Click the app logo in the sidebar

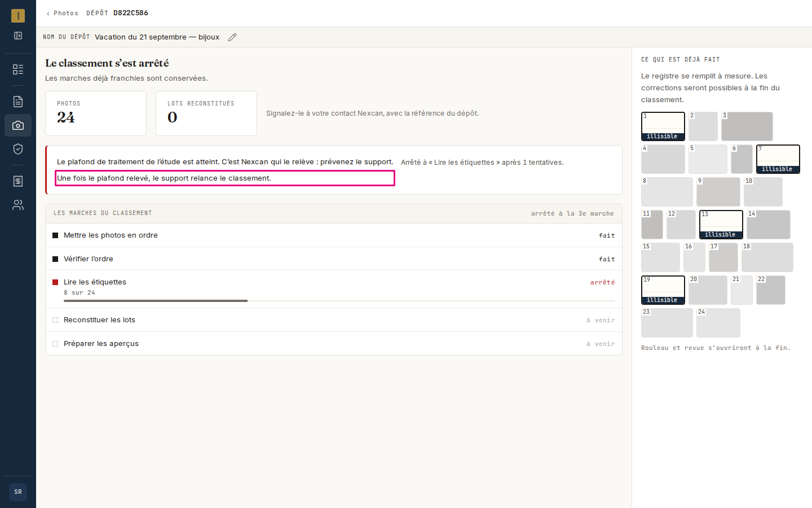point(18,16)
